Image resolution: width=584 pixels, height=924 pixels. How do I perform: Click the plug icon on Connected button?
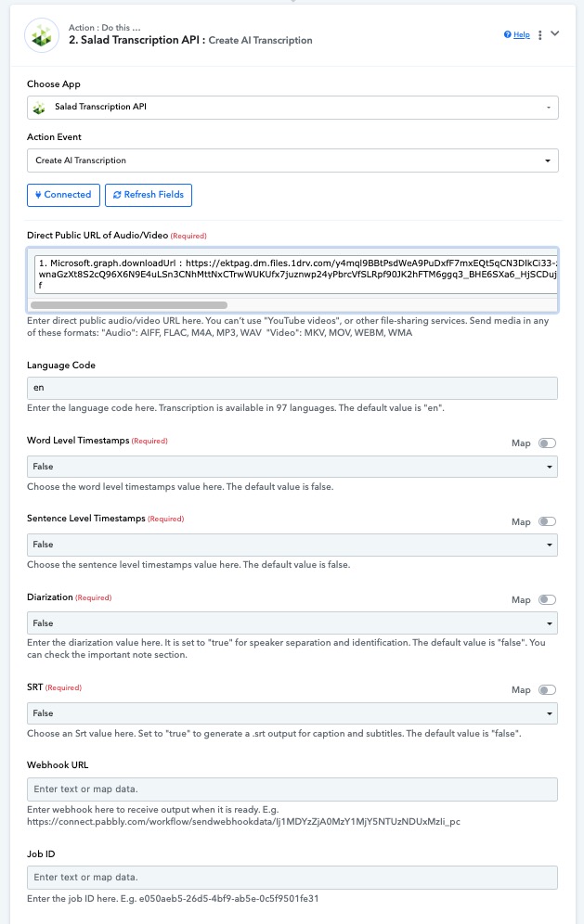tap(38, 195)
